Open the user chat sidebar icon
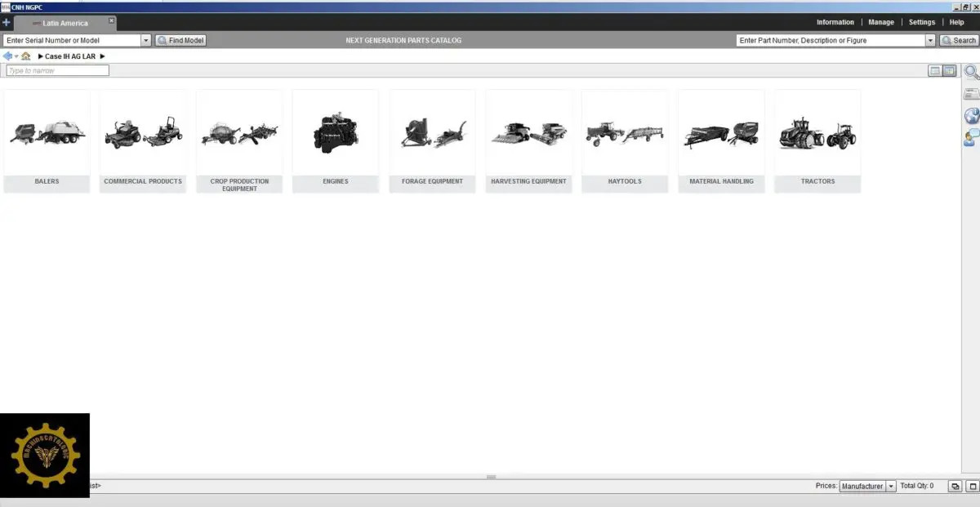The image size is (980, 507). click(x=972, y=137)
